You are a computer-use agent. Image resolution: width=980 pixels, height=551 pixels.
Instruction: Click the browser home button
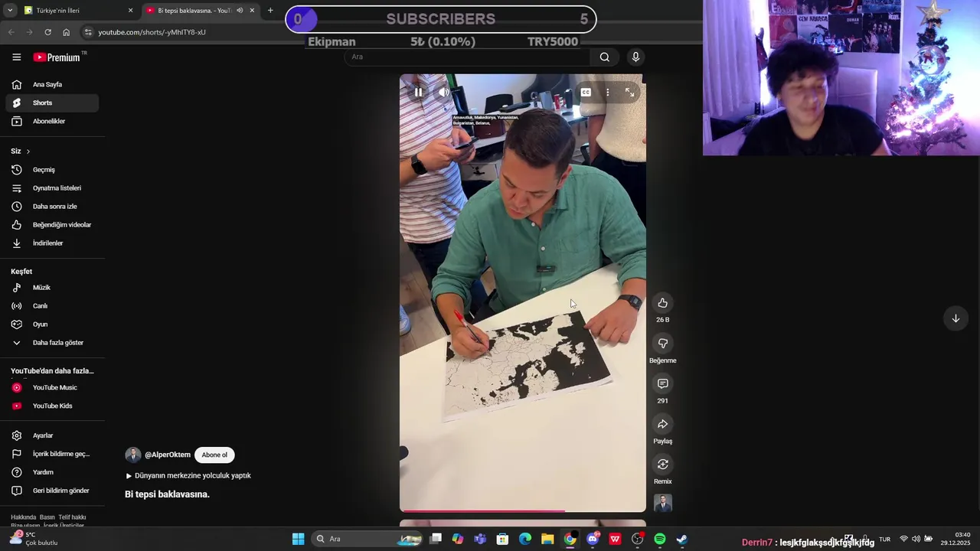click(66, 32)
